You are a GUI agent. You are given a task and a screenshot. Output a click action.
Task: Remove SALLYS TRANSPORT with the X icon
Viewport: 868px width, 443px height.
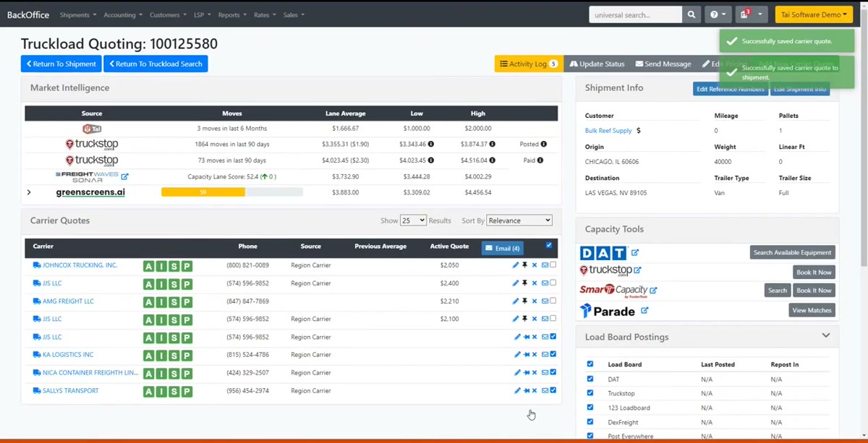tap(535, 390)
